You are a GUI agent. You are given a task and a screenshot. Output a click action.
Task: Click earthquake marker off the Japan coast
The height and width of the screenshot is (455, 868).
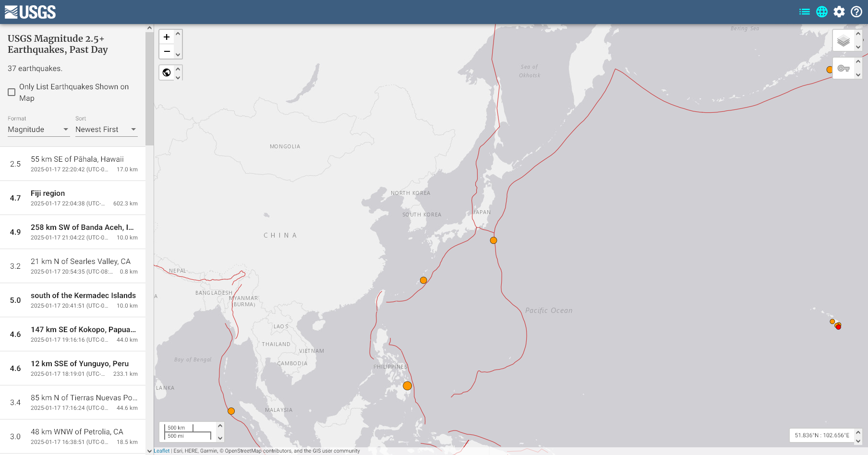pyautogui.click(x=494, y=240)
